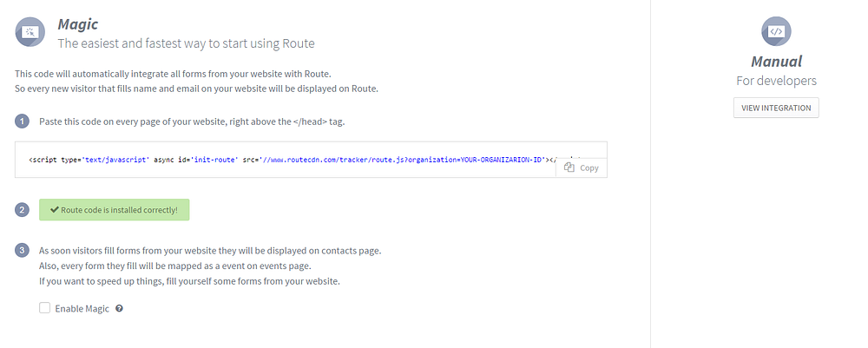
Task: Click the Magic heading
Action: pyautogui.click(x=78, y=24)
